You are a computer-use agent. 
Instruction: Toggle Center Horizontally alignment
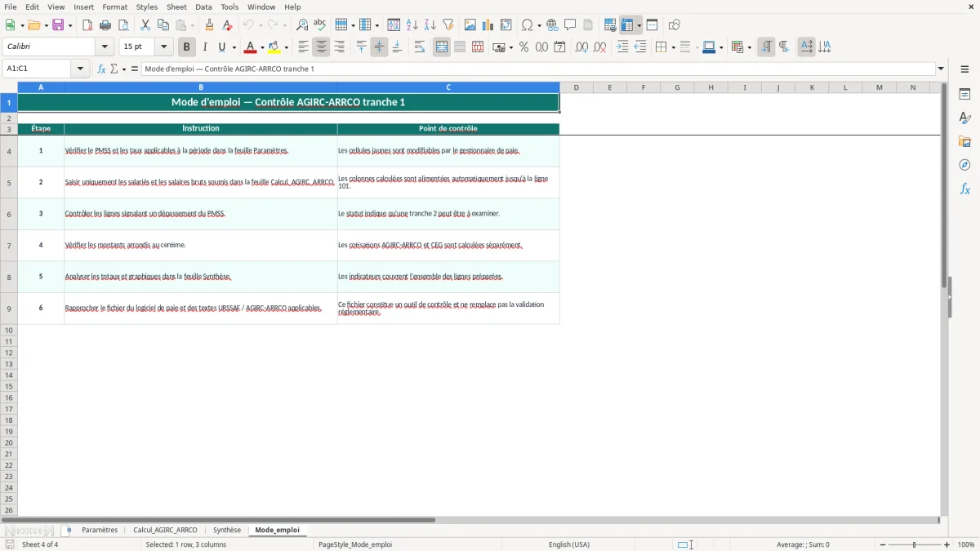tap(321, 47)
